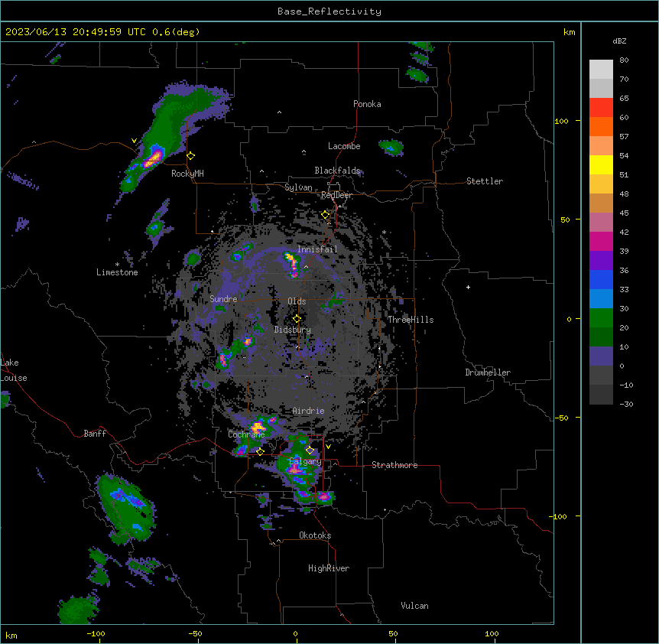Click the 80 value atop the legend
The width and height of the screenshot is (659, 644).
tap(624, 60)
